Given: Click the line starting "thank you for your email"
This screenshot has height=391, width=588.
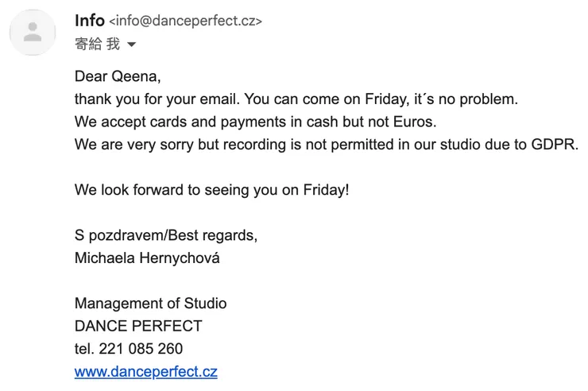Looking at the screenshot, I should 296,100.
